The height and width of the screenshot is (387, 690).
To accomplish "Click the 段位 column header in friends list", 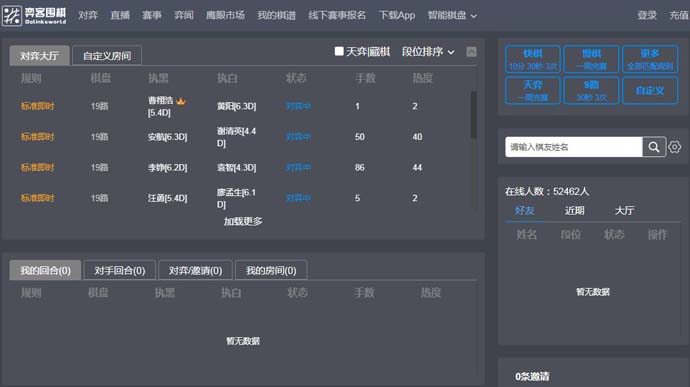I will pos(571,235).
